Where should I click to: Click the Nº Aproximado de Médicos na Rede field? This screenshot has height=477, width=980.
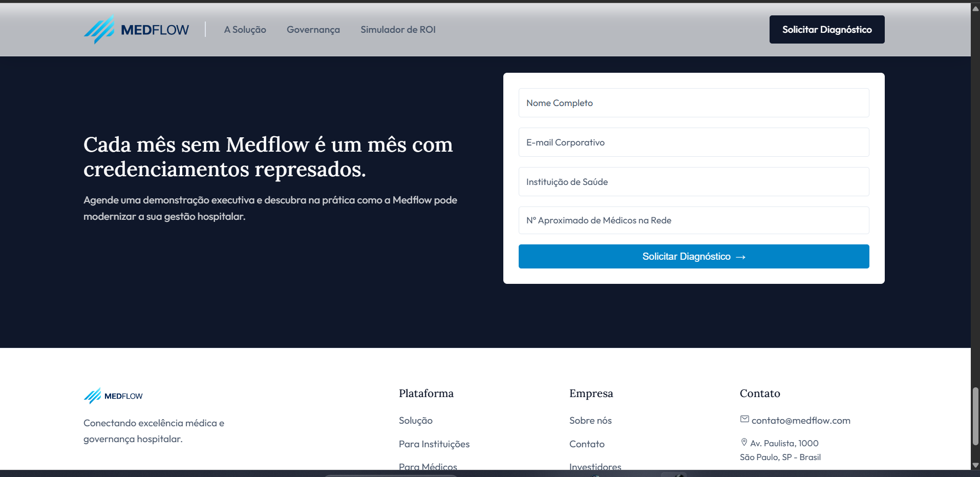pyautogui.click(x=694, y=220)
